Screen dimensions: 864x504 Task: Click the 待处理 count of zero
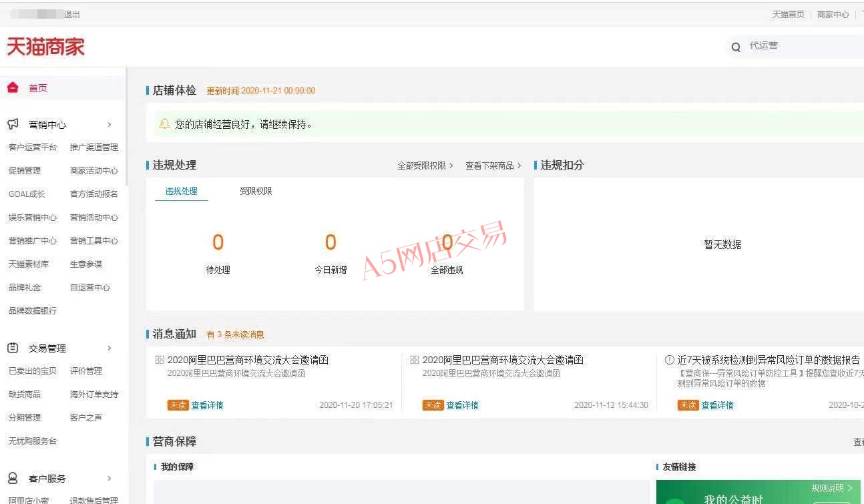click(x=218, y=242)
